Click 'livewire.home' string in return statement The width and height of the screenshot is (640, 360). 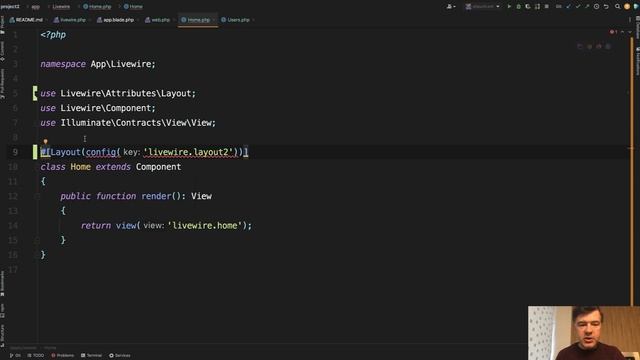[204, 225]
